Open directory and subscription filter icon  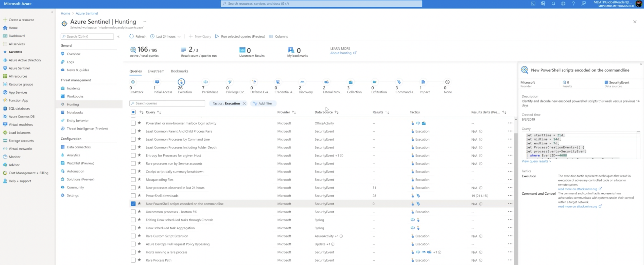pyautogui.click(x=543, y=3)
